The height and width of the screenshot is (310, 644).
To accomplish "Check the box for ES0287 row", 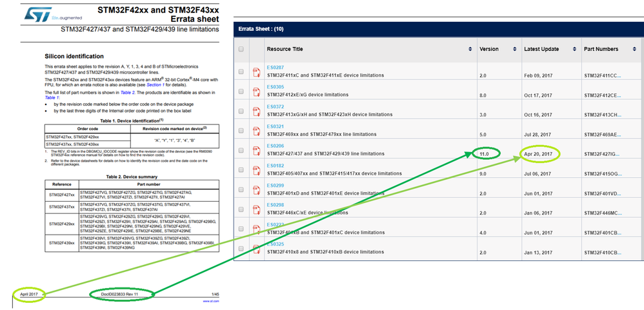I will tap(241, 72).
